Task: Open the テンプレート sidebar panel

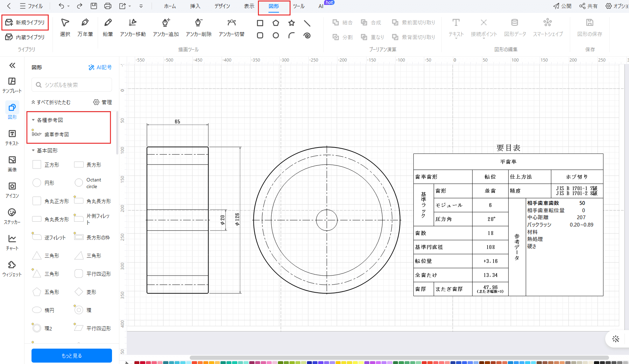Action: (x=12, y=85)
